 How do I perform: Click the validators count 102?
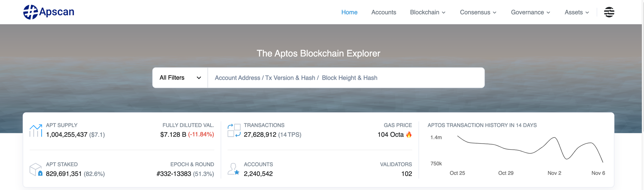click(x=406, y=174)
